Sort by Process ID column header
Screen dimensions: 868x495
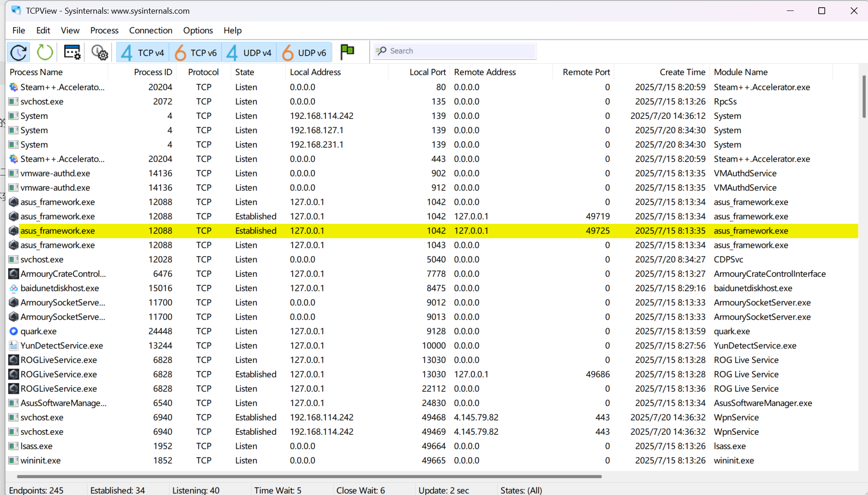click(x=142, y=72)
